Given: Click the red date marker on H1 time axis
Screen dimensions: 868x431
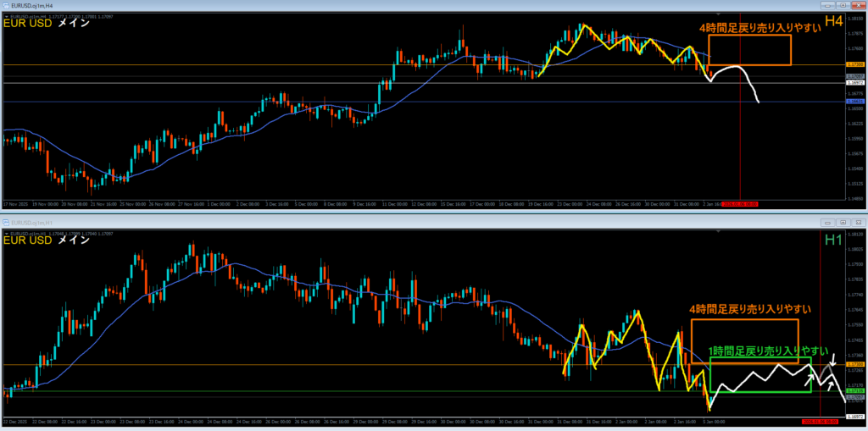Looking at the screenshot, I should (x=821, y=421).
